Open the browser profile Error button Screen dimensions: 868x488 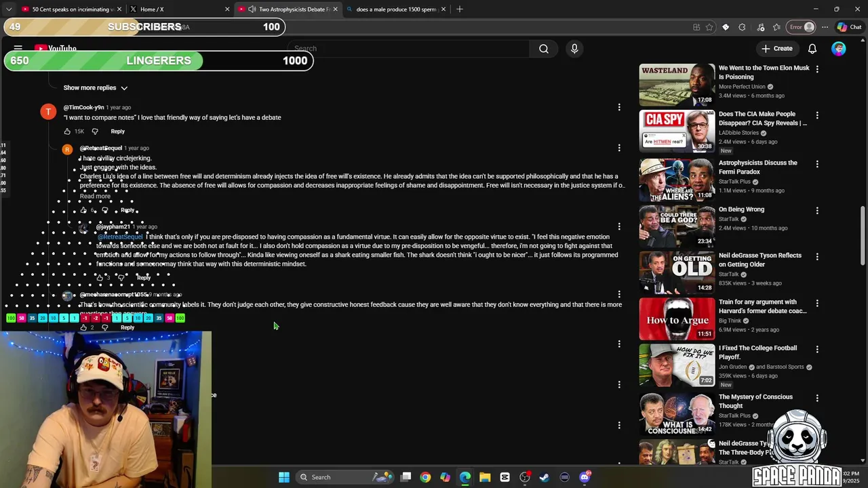(x=801, y=27)
